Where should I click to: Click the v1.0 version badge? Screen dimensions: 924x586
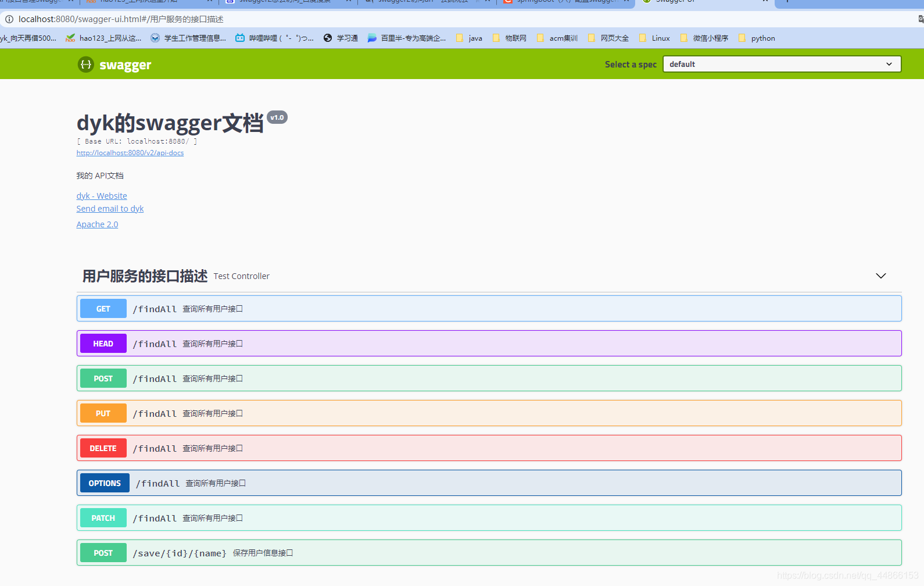coord(277,117)
